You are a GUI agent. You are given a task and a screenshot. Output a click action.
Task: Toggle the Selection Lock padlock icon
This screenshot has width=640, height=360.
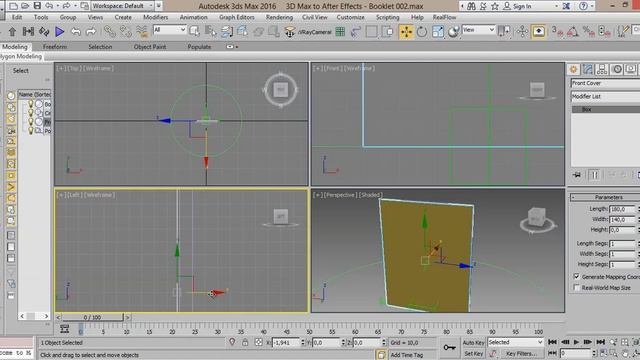pos(245,342)
